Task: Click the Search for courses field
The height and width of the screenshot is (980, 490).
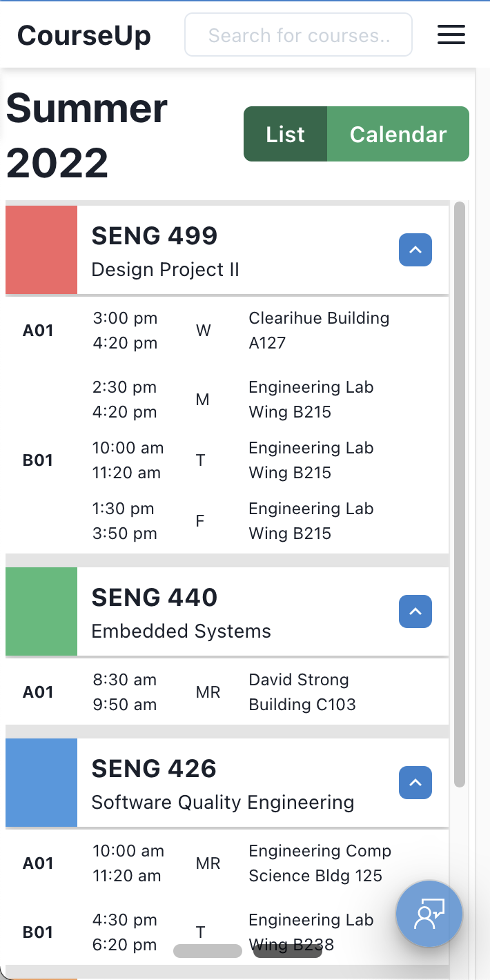Action: coord(298,35)
